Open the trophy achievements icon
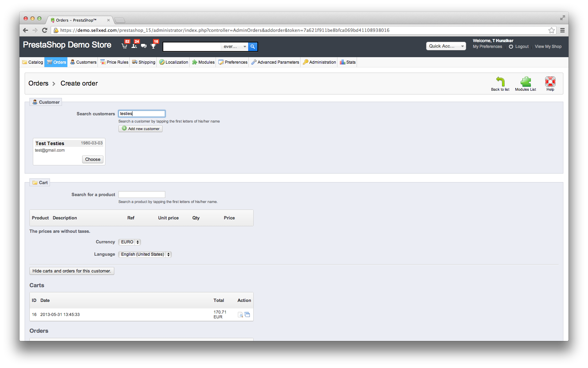 tap(153, 46)
